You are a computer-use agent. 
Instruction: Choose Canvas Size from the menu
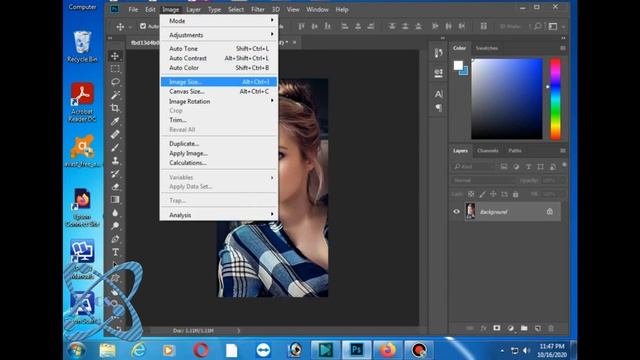(x=219, y=91)
